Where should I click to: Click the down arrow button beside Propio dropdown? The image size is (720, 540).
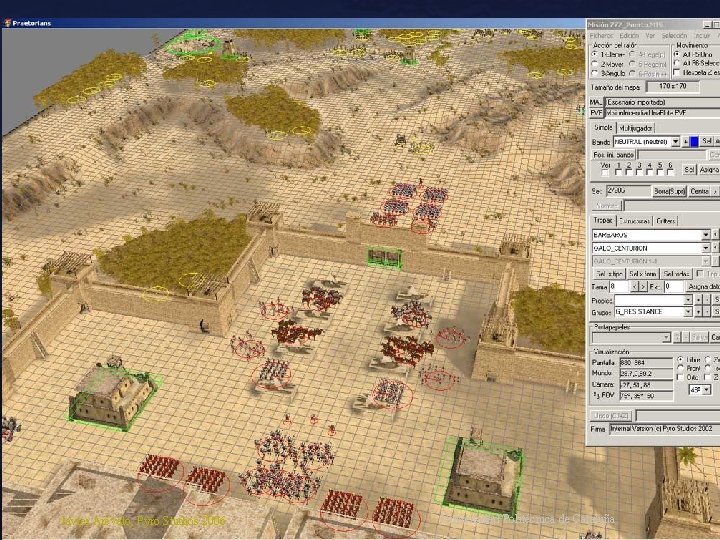pos(698,301)
